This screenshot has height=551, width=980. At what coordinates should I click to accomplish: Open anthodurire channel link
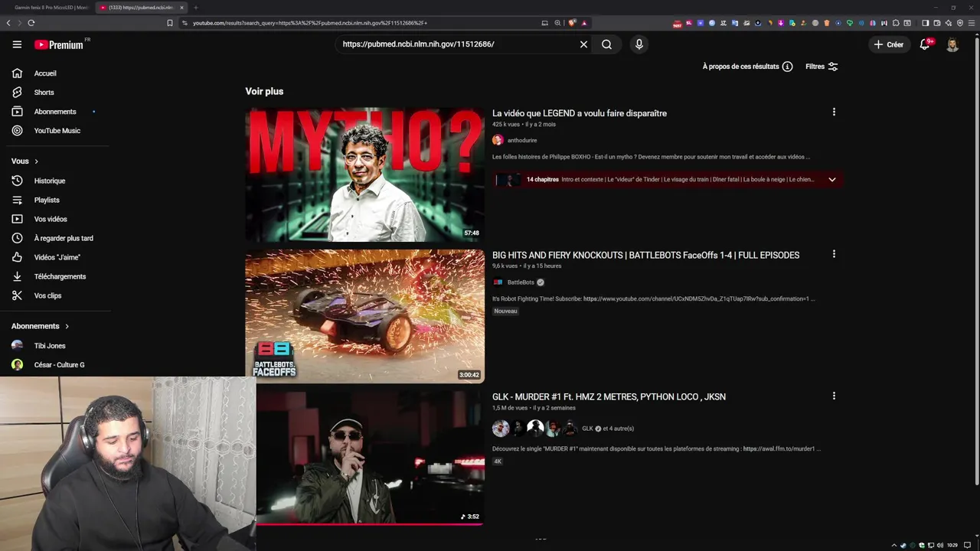click(x=522, y=141)
